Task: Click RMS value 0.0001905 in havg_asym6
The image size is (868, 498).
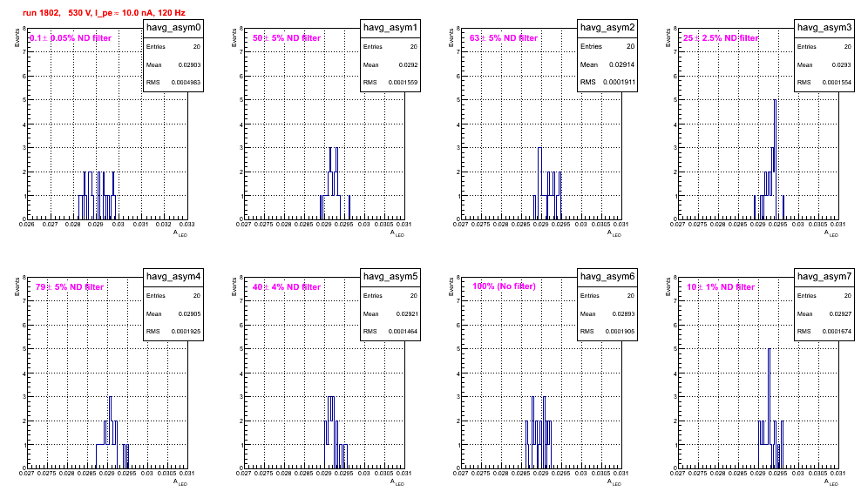Action: [x=620, y=332]
